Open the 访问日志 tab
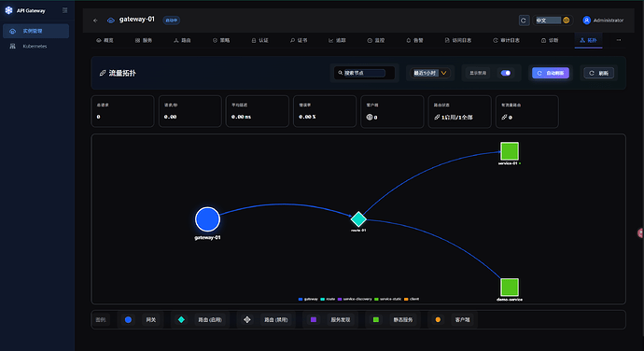644x351 pixels. point(458,40)
